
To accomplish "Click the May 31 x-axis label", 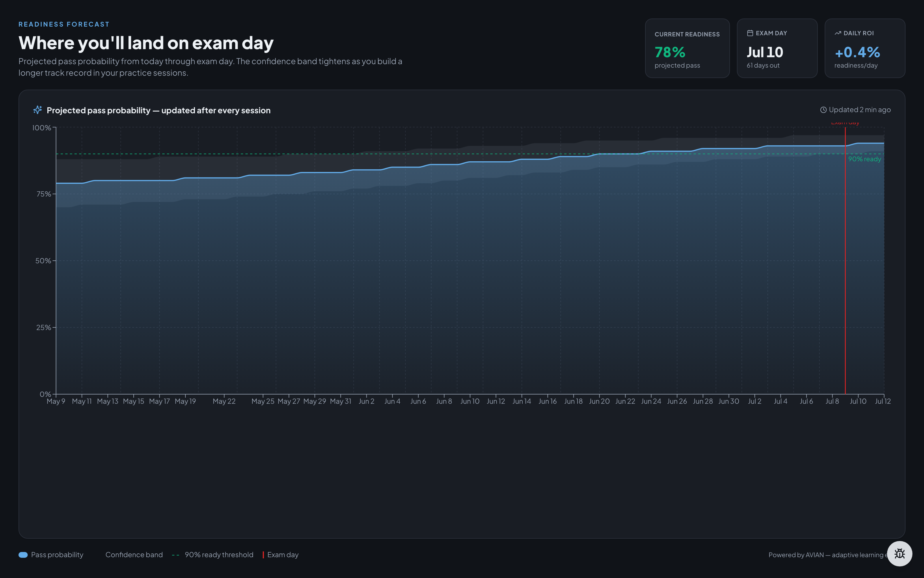I will pyautogui.click(x=341, y=401).
